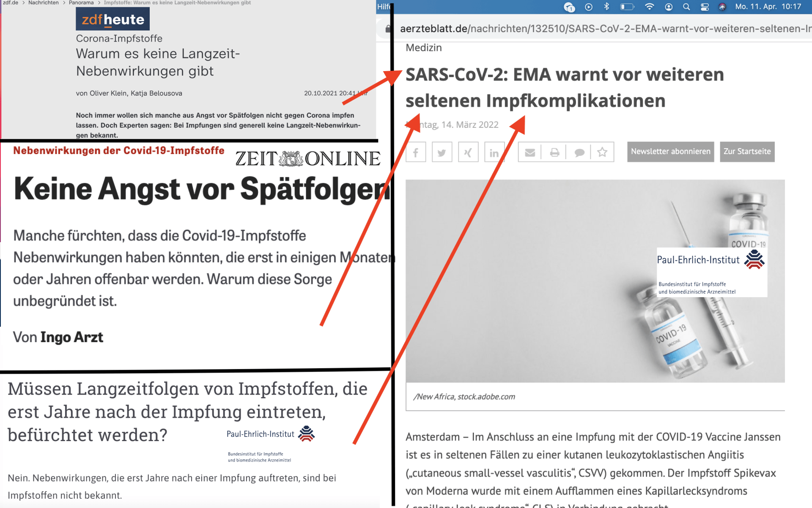Image resolution: width=812 pixels, height=508 pixels.
Task: Click question Müssen Langzeitfolgen von Impfstoffen
Action: pyautogui.click(x=187, y=412)
